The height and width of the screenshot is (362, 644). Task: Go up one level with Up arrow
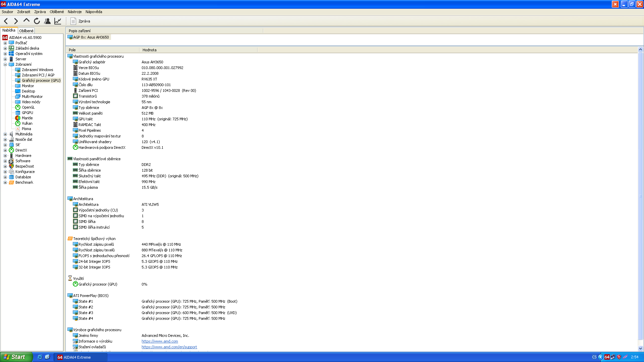[x=26, y=21]
